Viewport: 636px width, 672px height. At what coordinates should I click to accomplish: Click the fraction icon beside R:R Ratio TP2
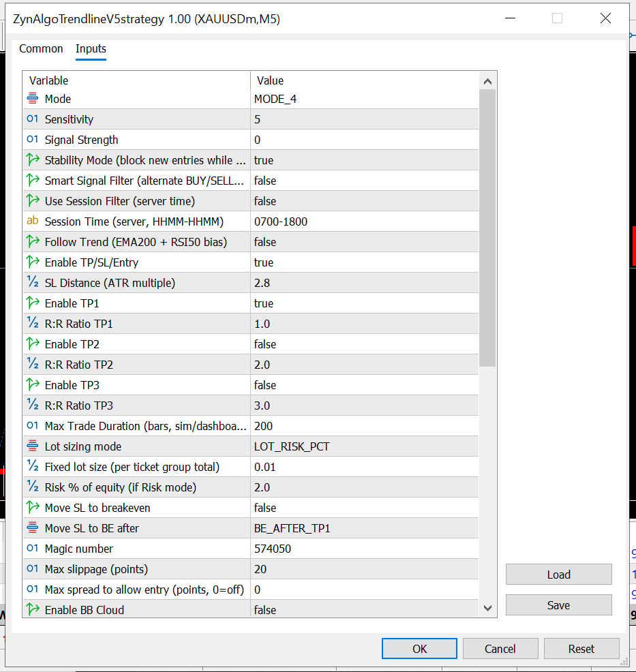[33, 364]
